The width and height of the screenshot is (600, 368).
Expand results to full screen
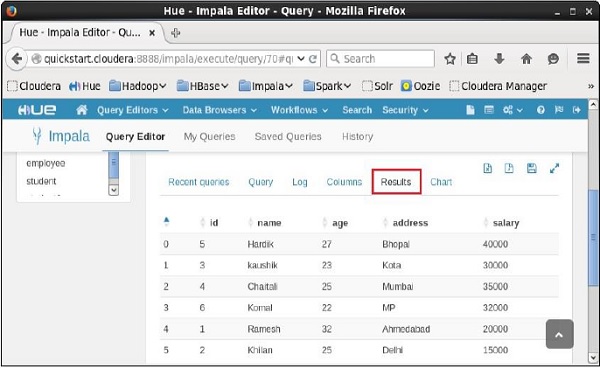click(x=554, y=168)
